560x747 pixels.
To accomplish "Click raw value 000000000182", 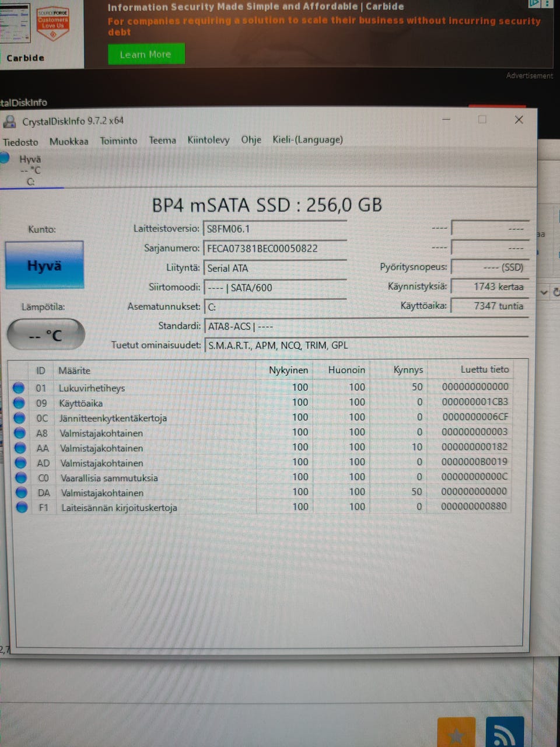I will (474, 446).
